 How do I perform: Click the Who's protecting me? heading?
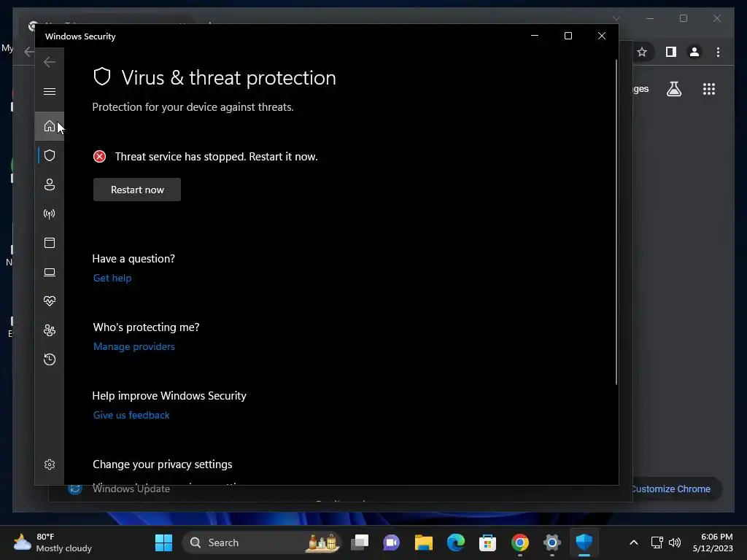click(x=146, y=327)
